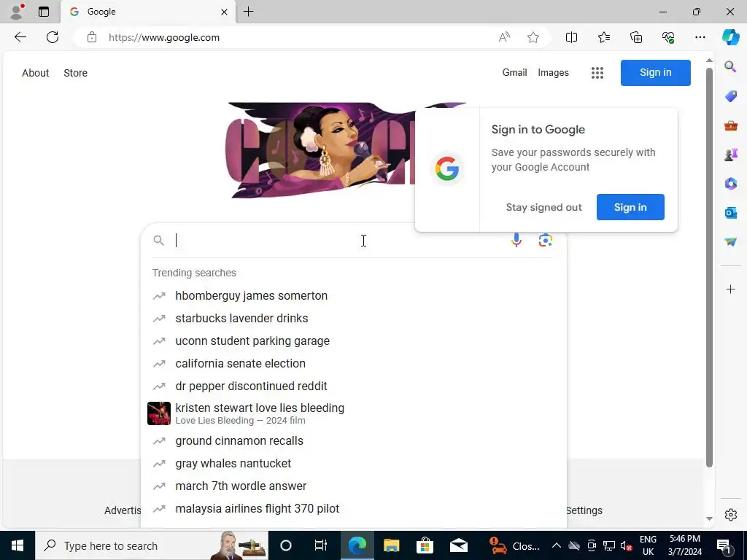Launch the Copilot sidebar icon

[x=731, y=37]
